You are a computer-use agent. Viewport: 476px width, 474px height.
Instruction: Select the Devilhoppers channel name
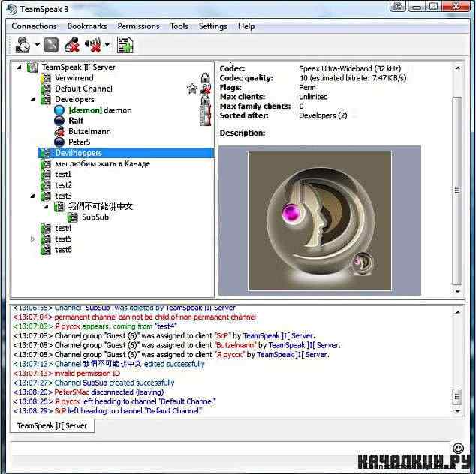[78, 153]
